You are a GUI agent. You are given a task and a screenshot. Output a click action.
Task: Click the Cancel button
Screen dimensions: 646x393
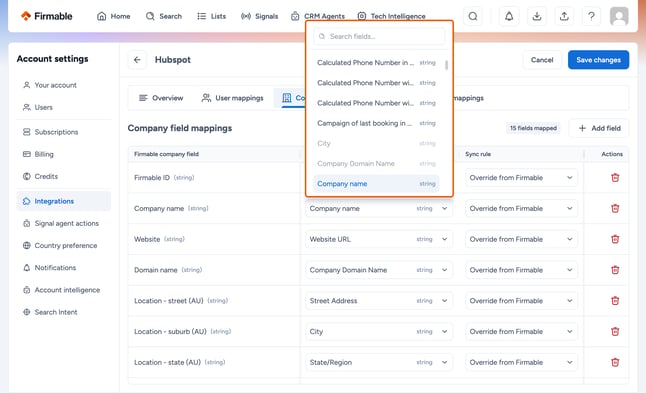(x=542, y=60)
